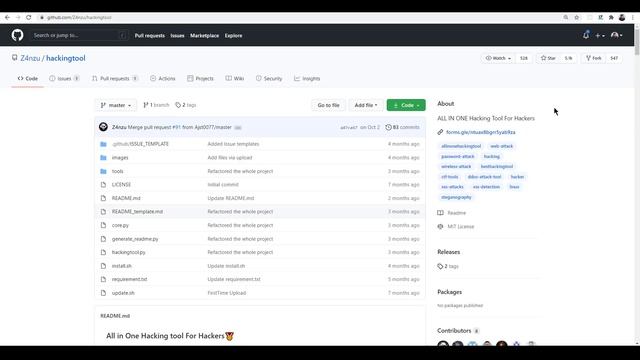640x360 pixels.
Task: Switch to the Security tab
Action: point(269,78)
